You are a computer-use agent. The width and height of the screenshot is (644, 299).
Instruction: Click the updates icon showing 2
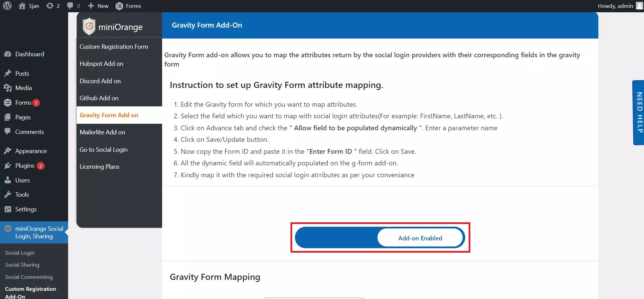click(50, 6)
